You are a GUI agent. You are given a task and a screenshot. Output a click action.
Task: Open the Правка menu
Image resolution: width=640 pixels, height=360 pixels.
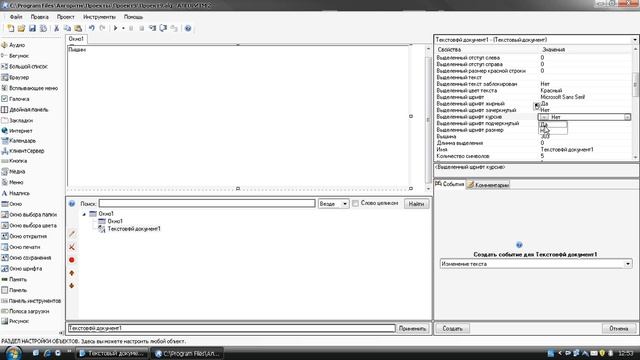[40, 17]
